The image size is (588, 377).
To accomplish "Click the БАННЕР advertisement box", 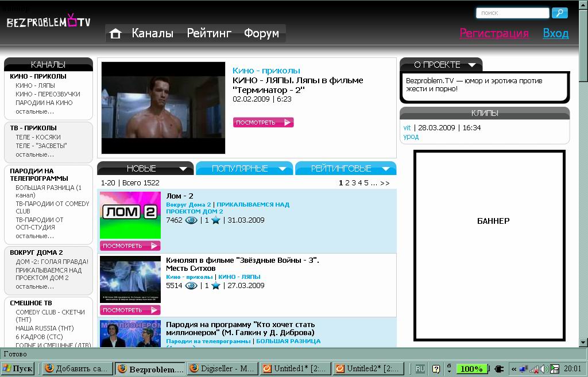I will [x=489, y=246].
